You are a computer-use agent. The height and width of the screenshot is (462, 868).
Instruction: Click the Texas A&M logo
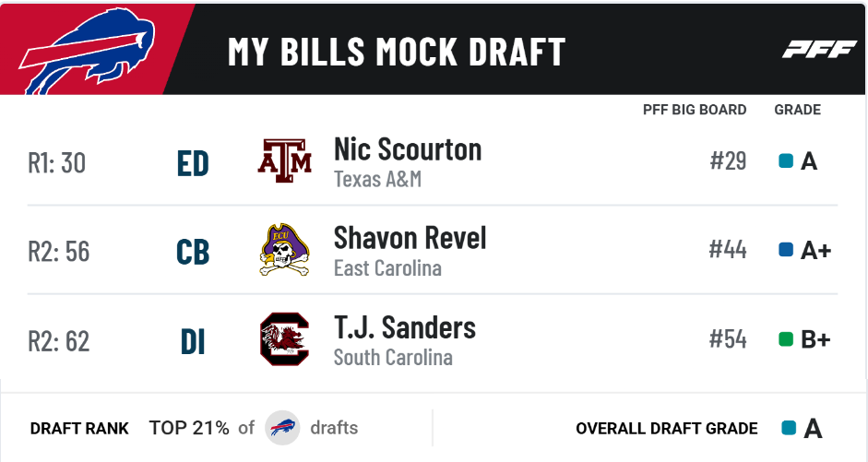pyautogui.click(x=284, y=161)
